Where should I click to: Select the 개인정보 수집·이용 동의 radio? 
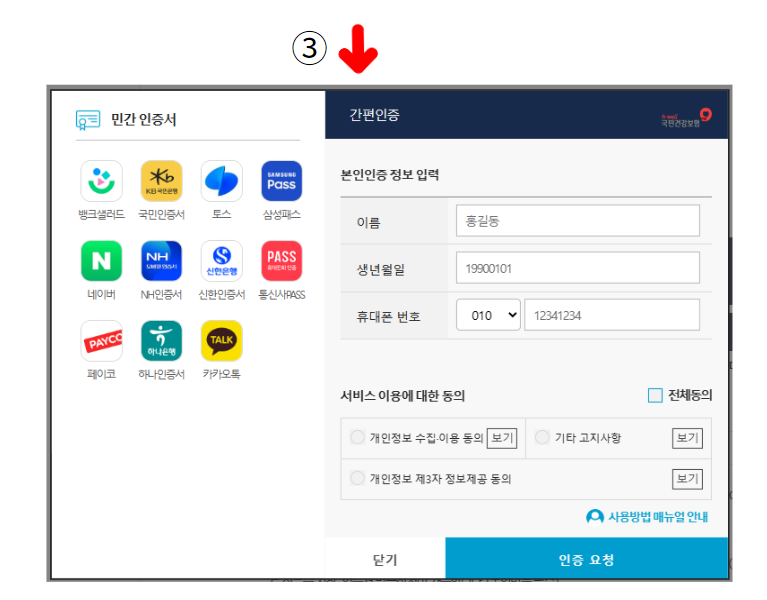358,437
